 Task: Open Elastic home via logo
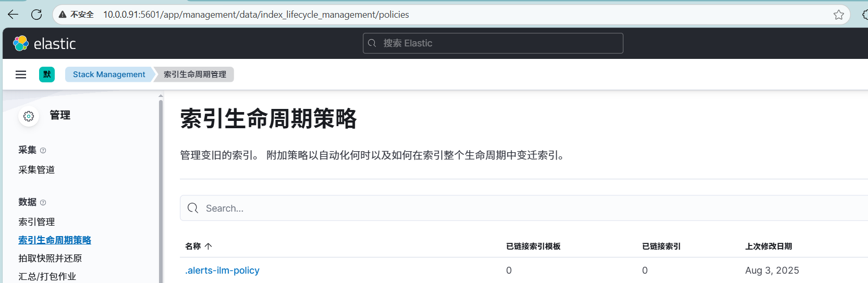44,43
